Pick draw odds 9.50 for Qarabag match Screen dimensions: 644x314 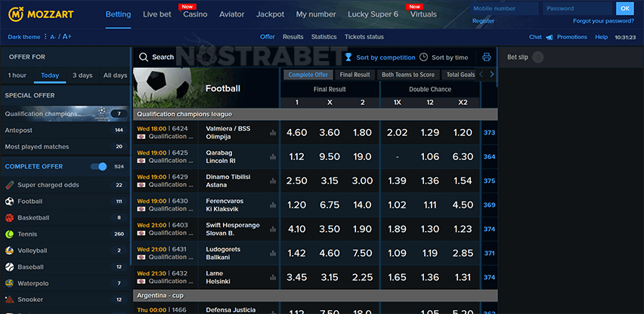click(330, 156)
